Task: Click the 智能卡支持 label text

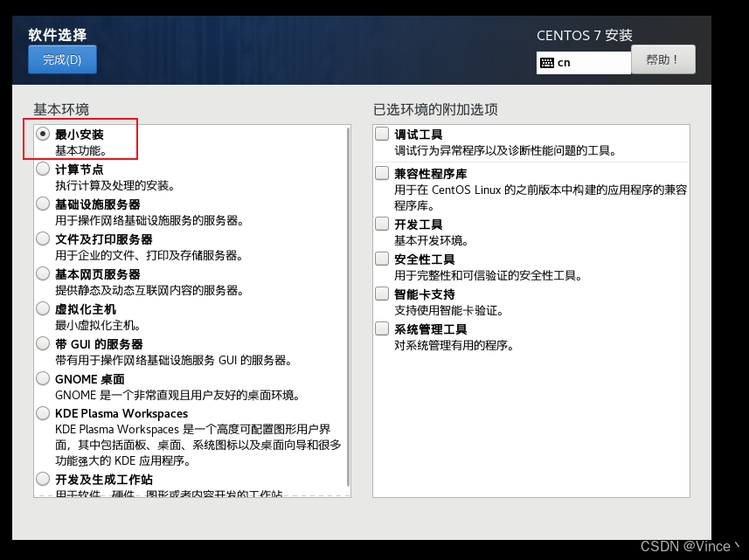Action: (x=424, y=294)
